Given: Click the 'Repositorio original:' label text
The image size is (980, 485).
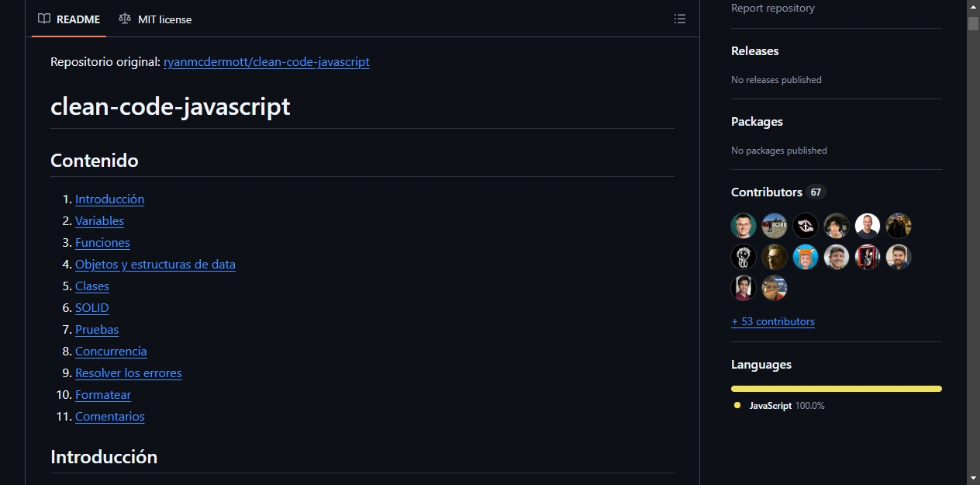Looking at the screenshot, I should coord(105,61).
